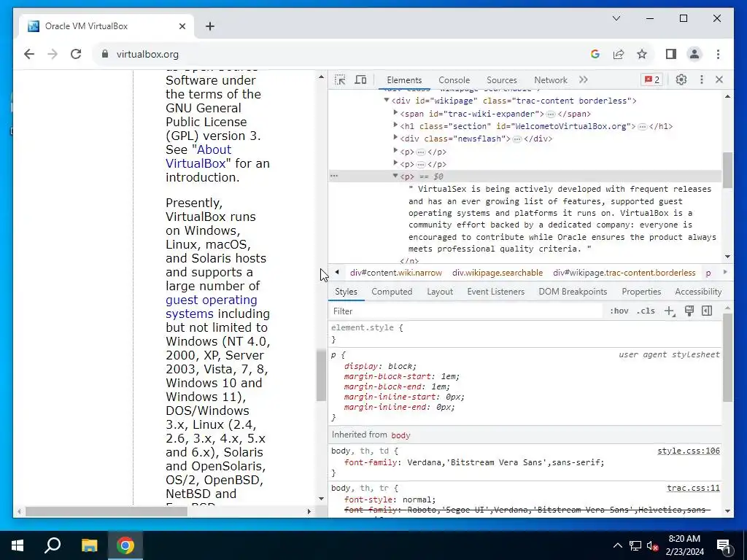Image resolution: width=747 pixels, height=560 pixels.
Task: Collapse the div#wikipage node
Action: click(387, 100)
